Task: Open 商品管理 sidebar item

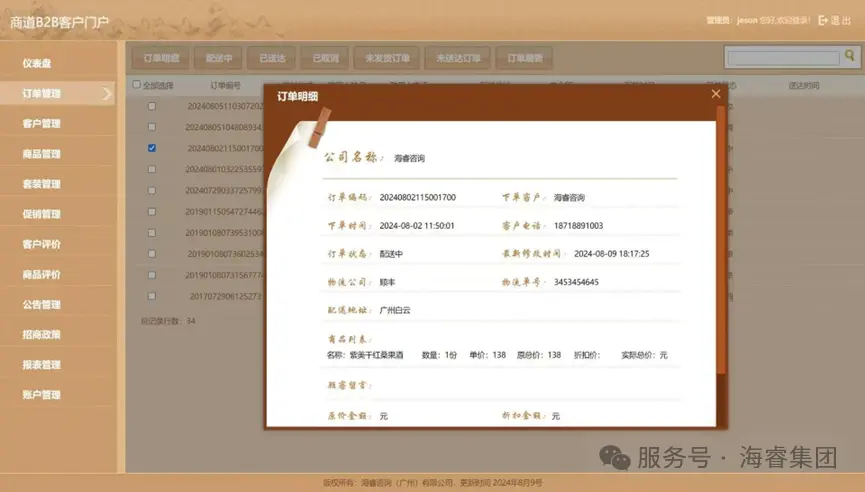Action: click(x=42, y=154)
